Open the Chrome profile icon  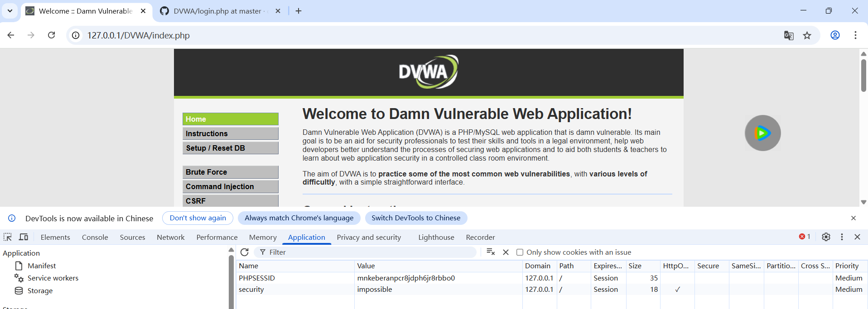[835, 35]
